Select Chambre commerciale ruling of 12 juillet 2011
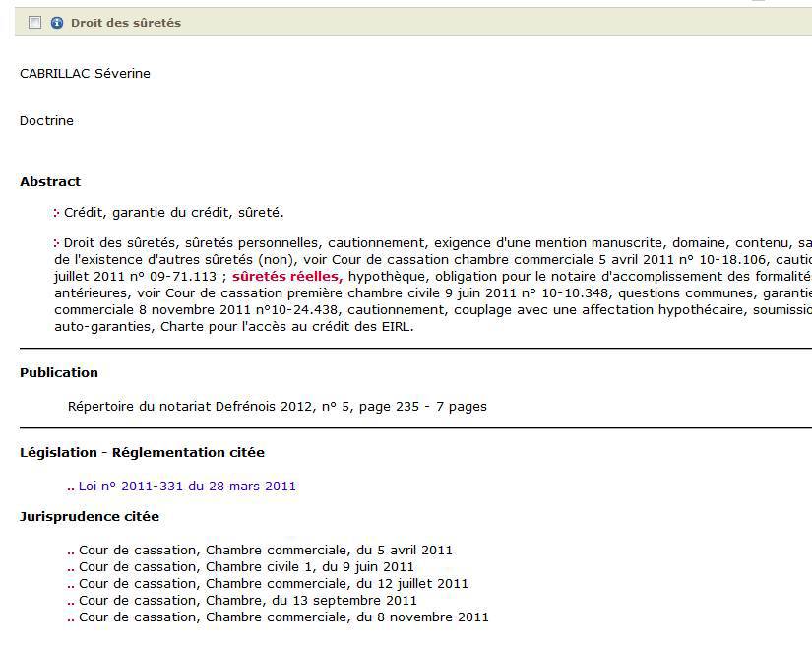 [273, 584]
